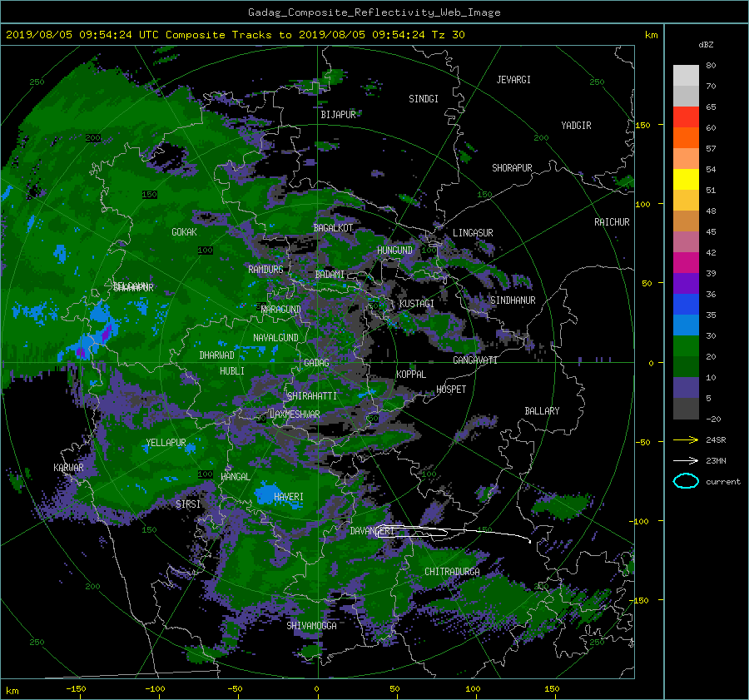Click the dBZ legend heading

(x=706, y=45)
